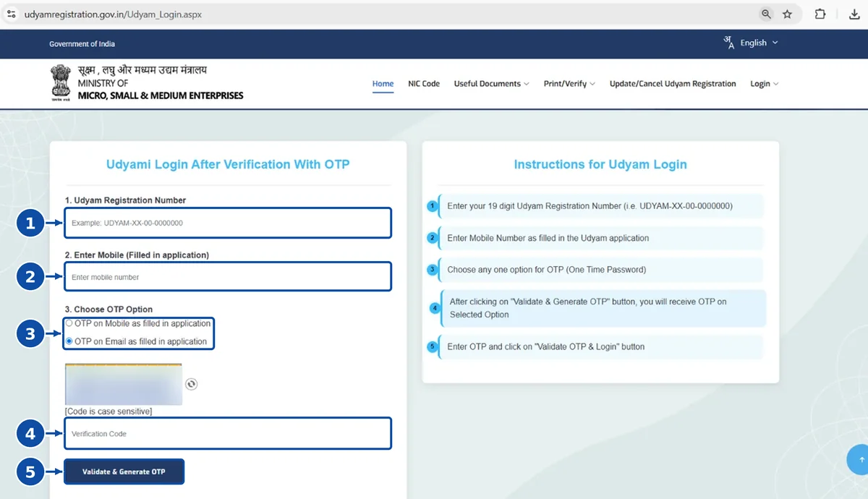
Task: Click the Verification Code field
Action: [x=228, y=433]
